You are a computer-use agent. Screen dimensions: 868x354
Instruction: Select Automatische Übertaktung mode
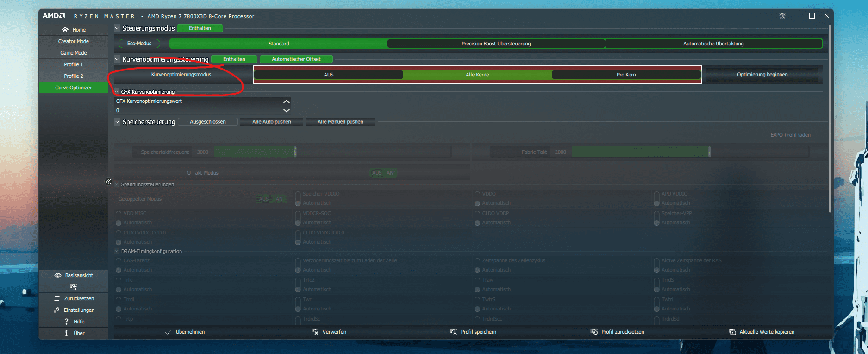coord(713,44)
